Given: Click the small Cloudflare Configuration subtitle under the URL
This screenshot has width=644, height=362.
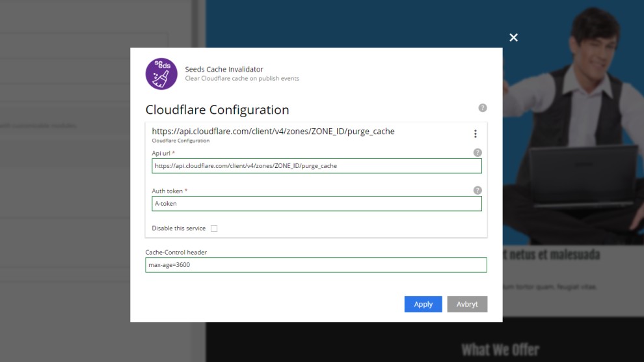Looking at the screenshot, I should click(181, 141).
